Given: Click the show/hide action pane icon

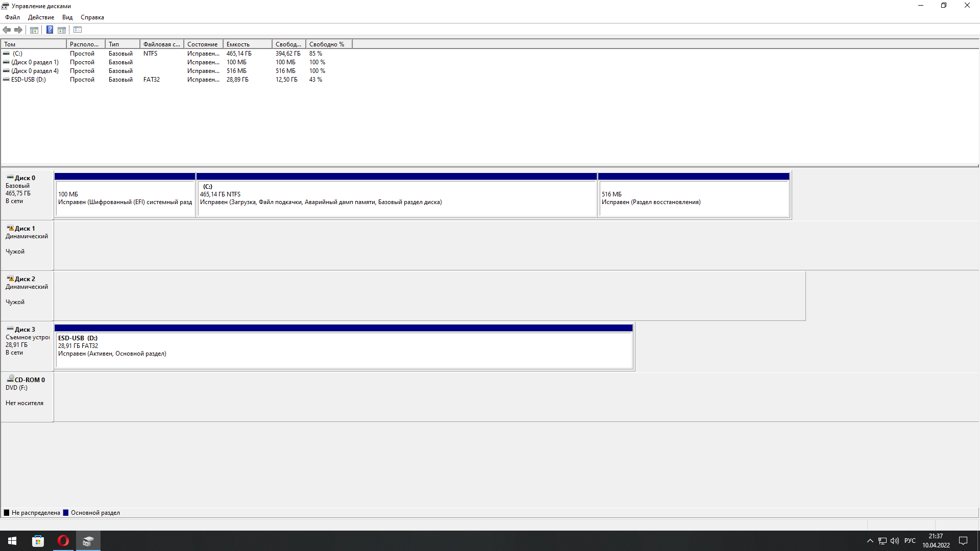Looking at the screenshot, I should (62, 30).
